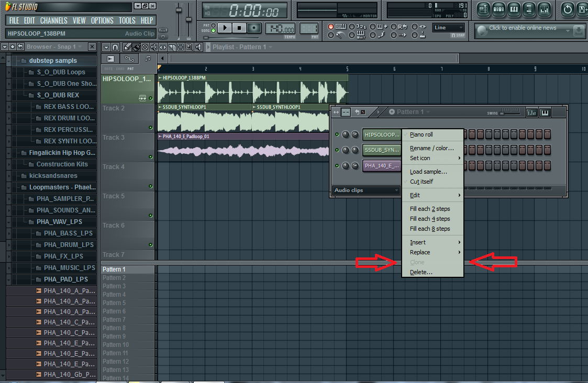588x383 pixels.
Task: Arm the transport record button
Action: click(254, 28)
